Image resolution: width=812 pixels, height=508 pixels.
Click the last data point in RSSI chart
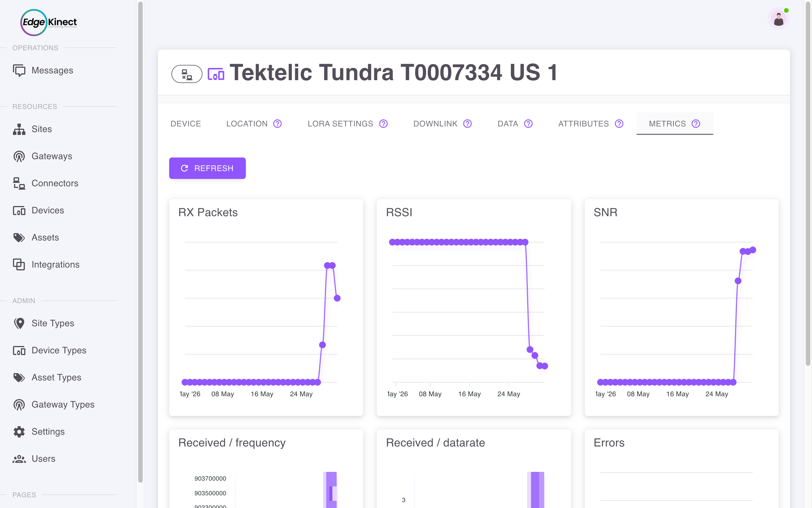(545, 366)
